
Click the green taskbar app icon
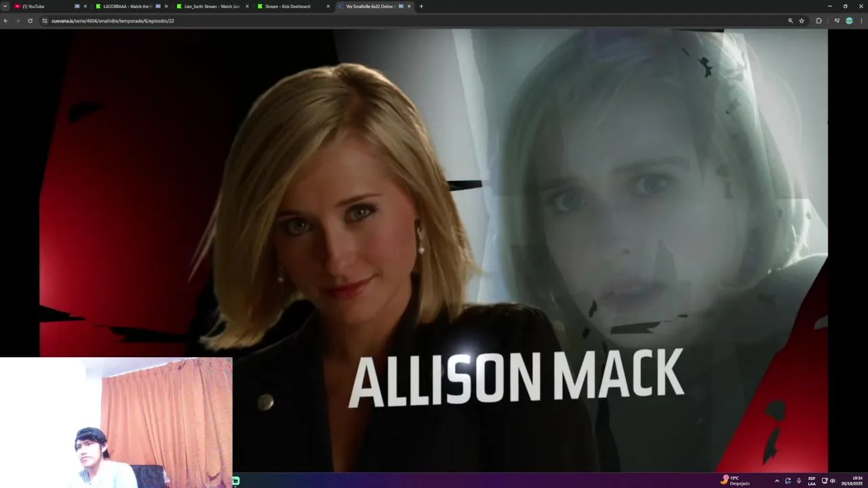(236, 481)
